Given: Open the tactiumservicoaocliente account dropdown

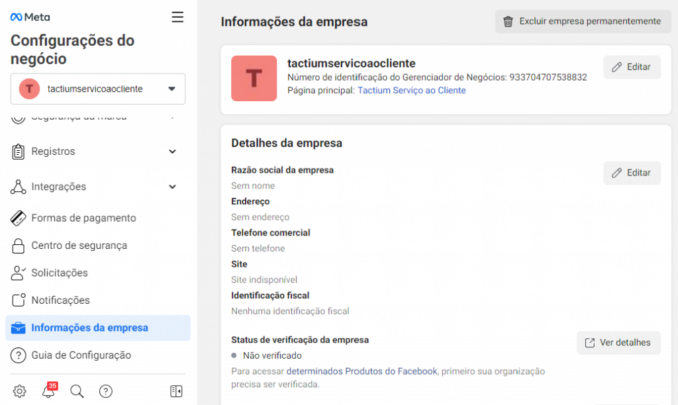Looking at the screenshot, I should 97,89.
